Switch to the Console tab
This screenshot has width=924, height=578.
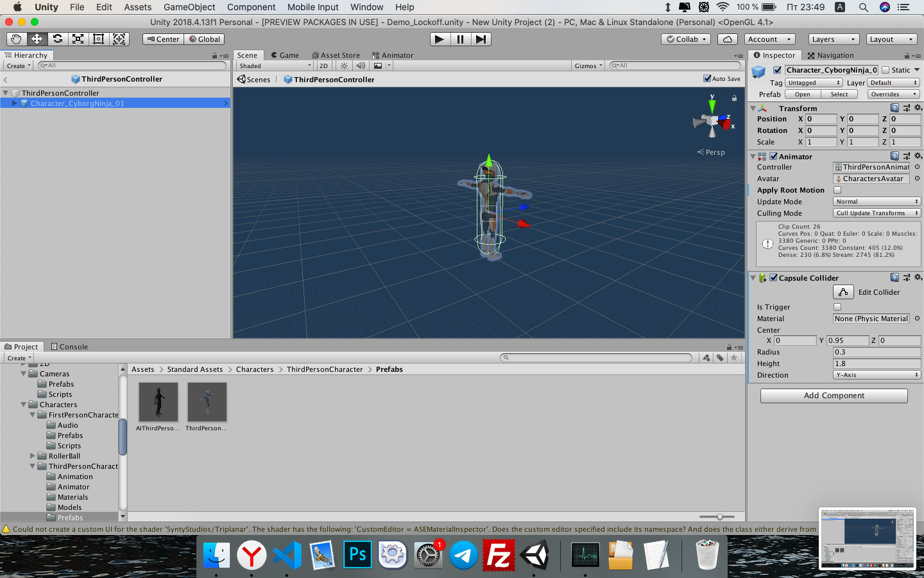(x=69, y=347)
